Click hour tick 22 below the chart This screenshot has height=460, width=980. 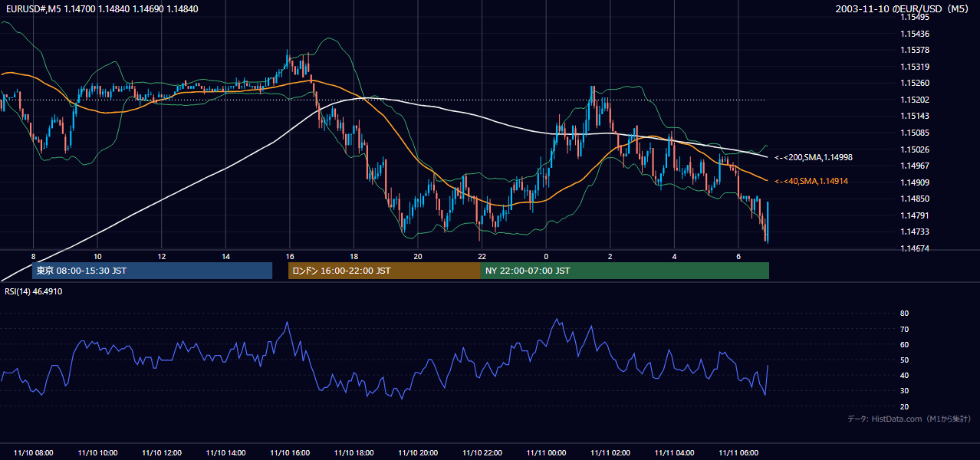click(x=482, y=256)
